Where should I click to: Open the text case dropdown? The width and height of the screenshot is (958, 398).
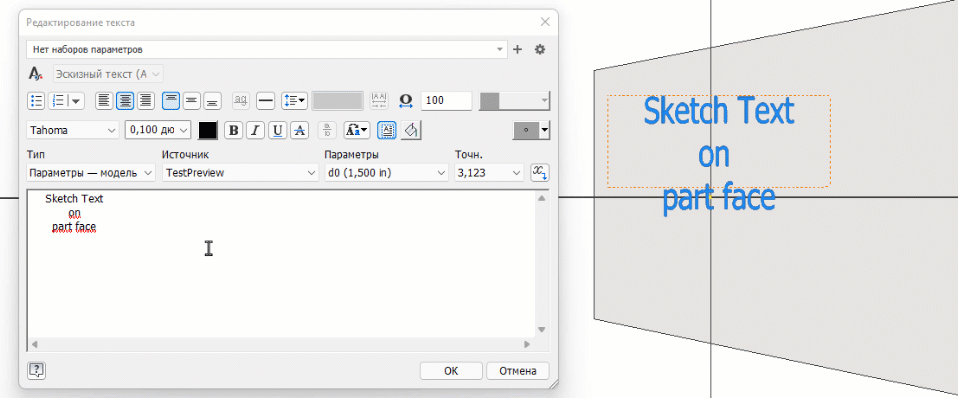point(357,130)
